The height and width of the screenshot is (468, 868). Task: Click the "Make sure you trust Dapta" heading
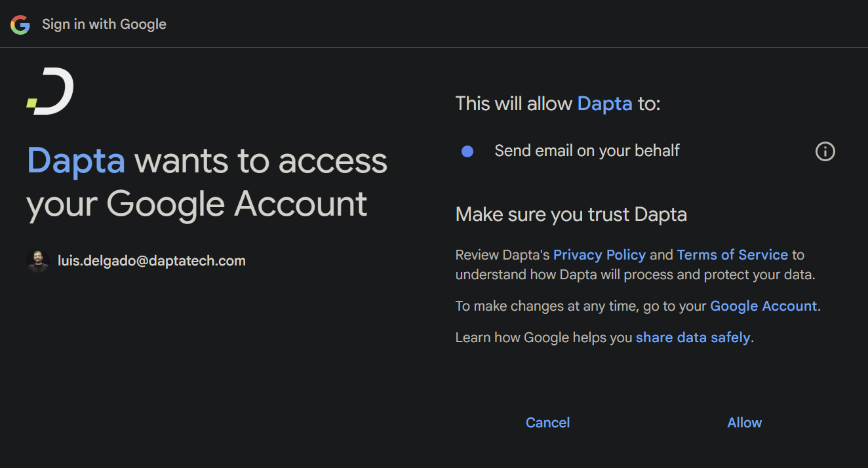[x=571, y=214]
